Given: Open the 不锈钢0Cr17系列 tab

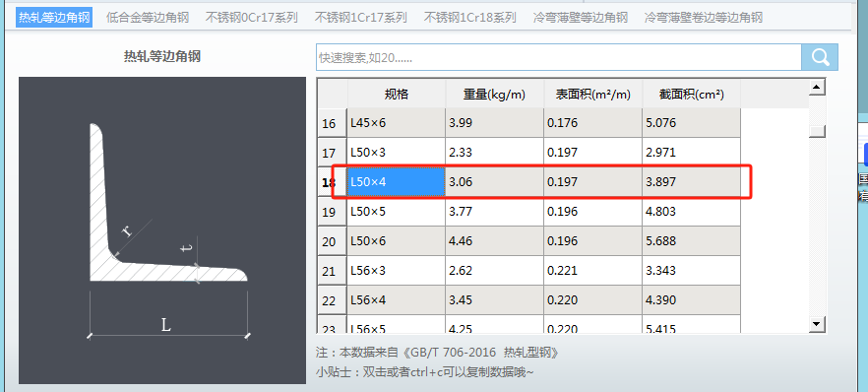Looking at the screenshot, I should (x=252, y=17).
